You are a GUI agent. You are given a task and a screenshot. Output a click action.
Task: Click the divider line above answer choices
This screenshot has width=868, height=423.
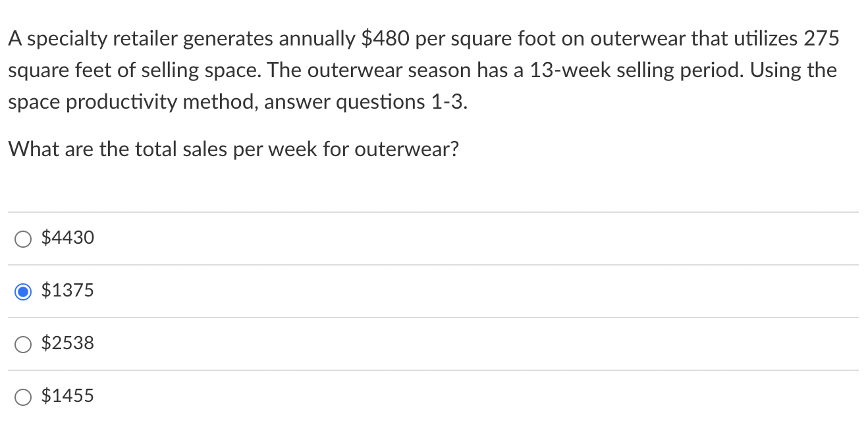[433, 211]
